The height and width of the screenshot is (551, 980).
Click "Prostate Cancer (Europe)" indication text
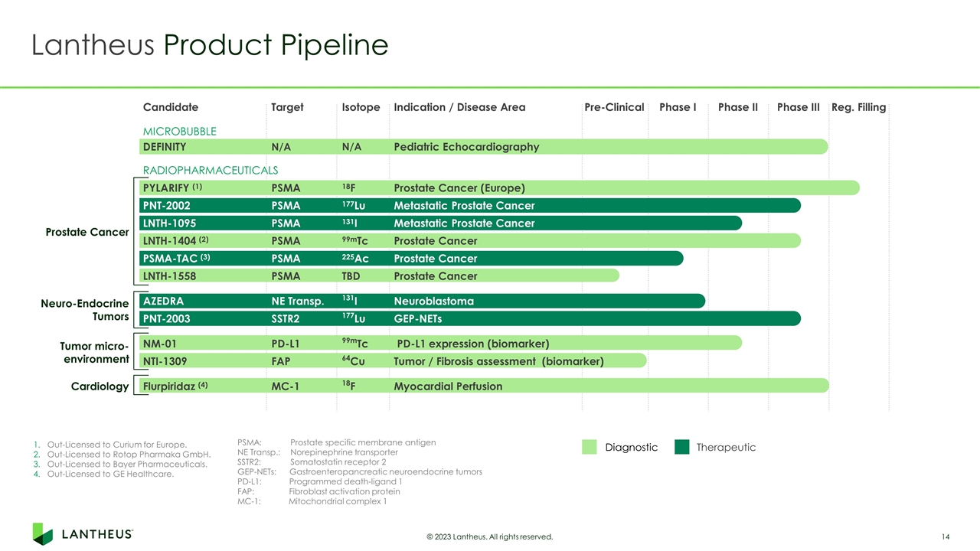tap(459, 188)
